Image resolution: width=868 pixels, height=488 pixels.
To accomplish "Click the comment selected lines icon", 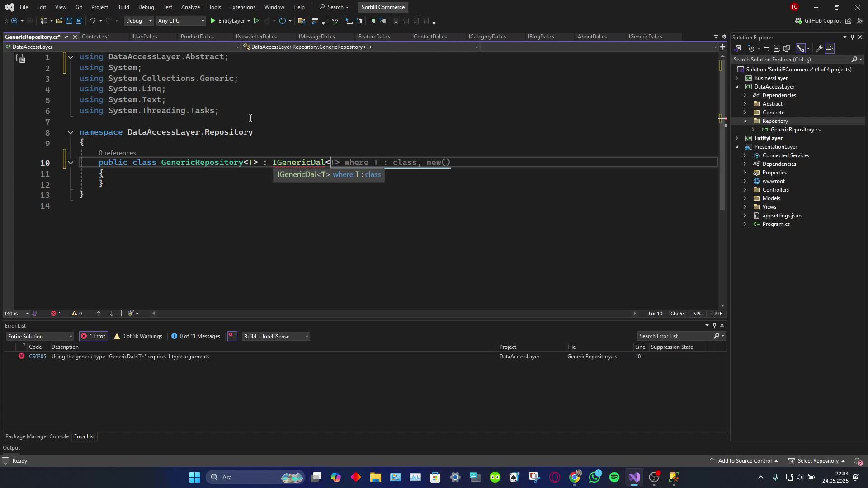I will 372,21.
